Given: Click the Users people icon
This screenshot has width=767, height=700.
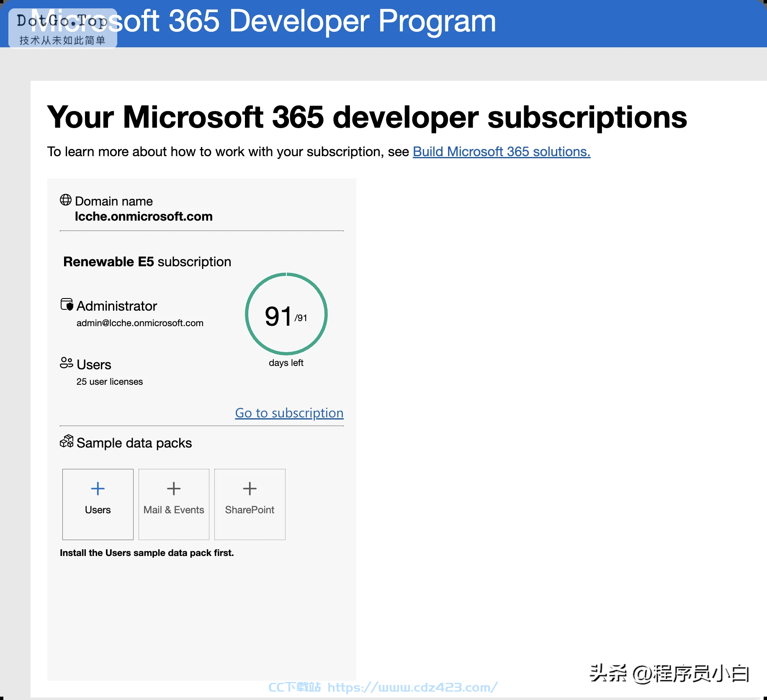Looking at the screenshot, I should tap(67, 363).
